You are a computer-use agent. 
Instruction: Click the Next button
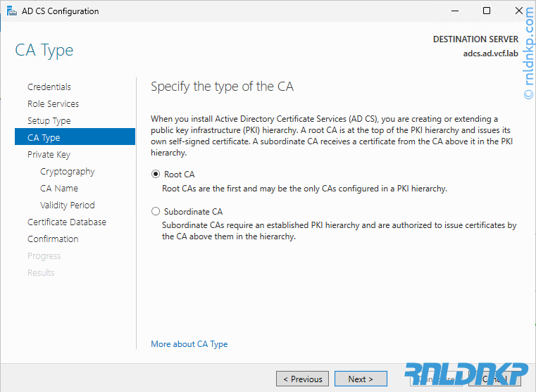(x=361, y=379)
